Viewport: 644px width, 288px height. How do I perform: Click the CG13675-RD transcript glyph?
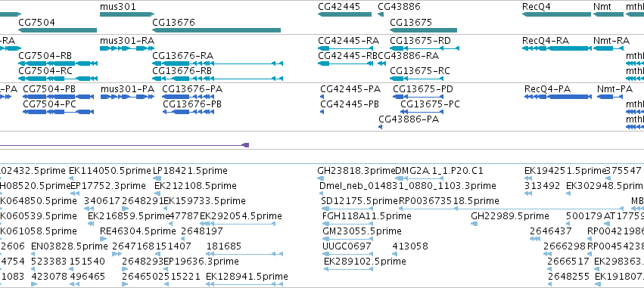pos(425,48)
